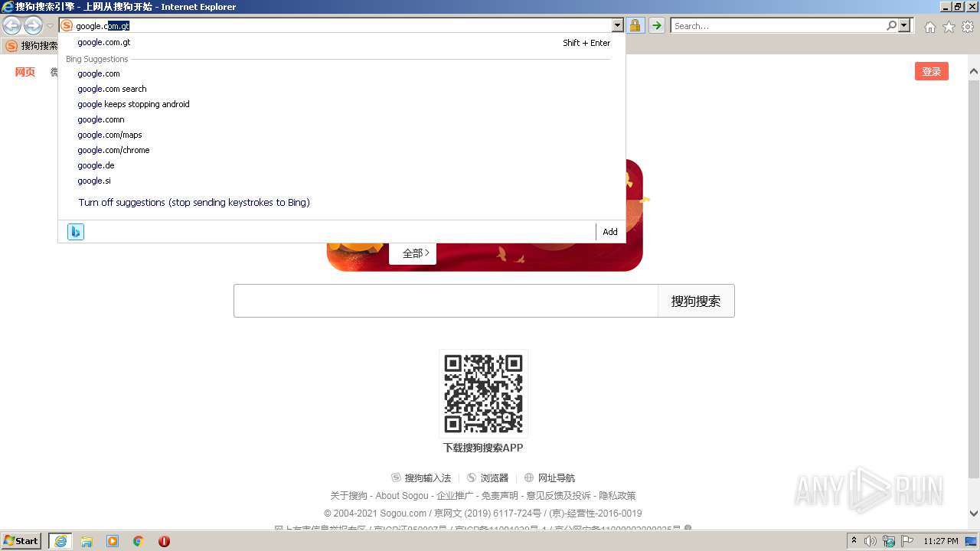Screen dimensions: 980x551
Task: Open the recent pages dropdown arrow
Action: pos(51,26)
